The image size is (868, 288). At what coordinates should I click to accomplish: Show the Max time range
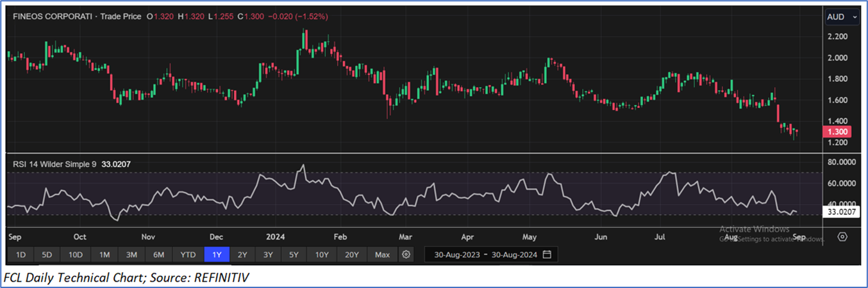pos(382,255)
